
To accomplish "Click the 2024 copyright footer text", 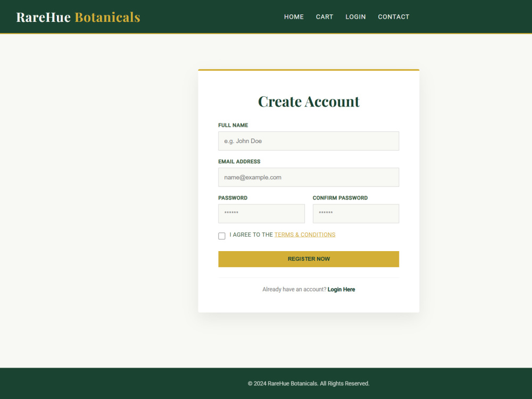I will tap(309, 384).
